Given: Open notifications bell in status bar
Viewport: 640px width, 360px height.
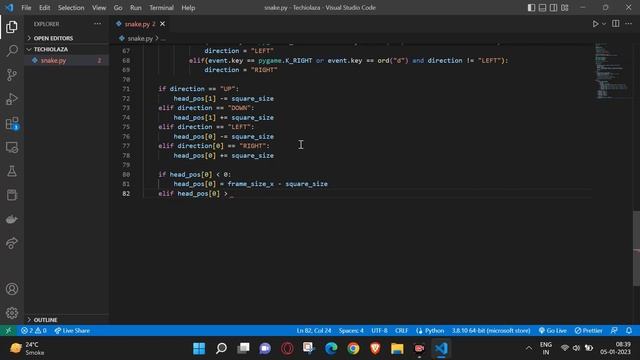Looking at the screenshot, I should 629,331.
